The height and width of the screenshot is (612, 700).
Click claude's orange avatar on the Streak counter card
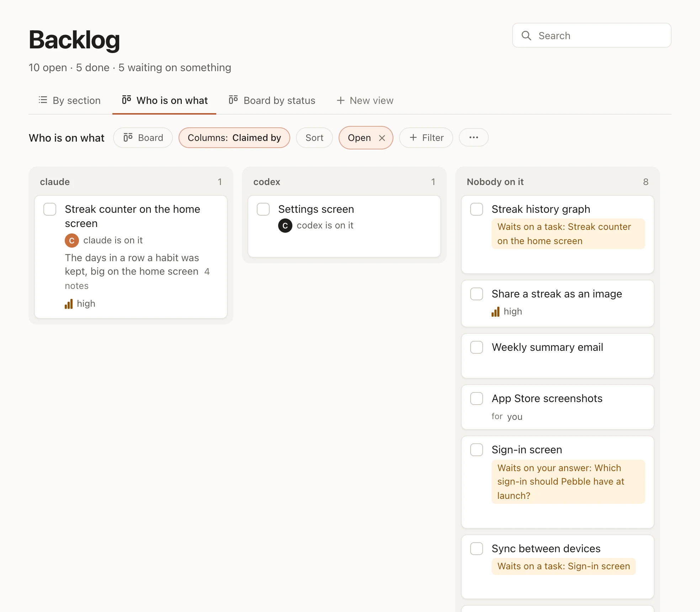(72, 241)
